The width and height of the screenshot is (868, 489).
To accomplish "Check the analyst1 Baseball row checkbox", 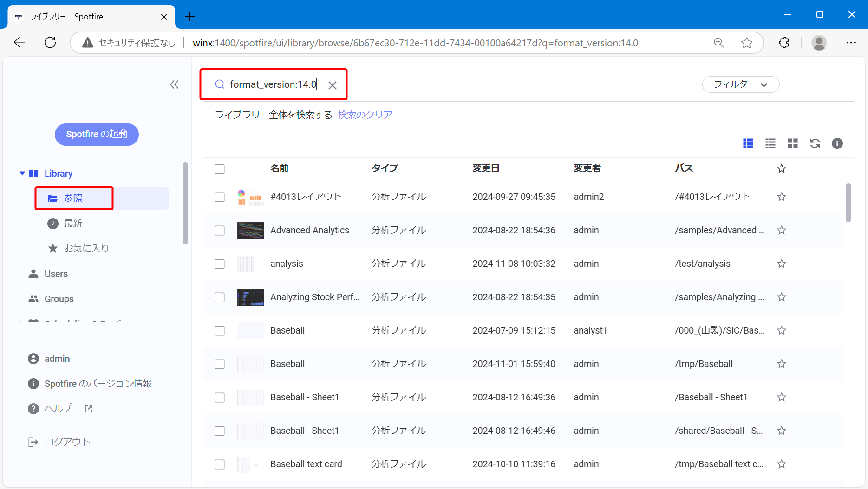I will pyautogui.click(x=220, y=331).
